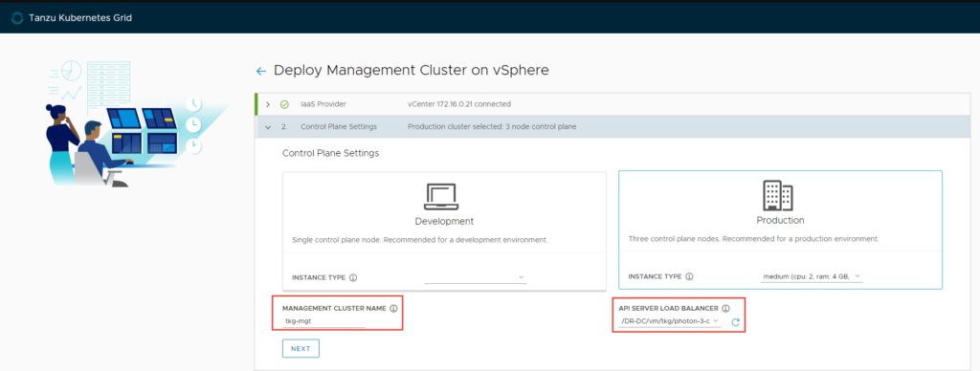Click 'Single control plane node' description text
Image resolution: width=980 pixels, height=371 pixels.
420,240
